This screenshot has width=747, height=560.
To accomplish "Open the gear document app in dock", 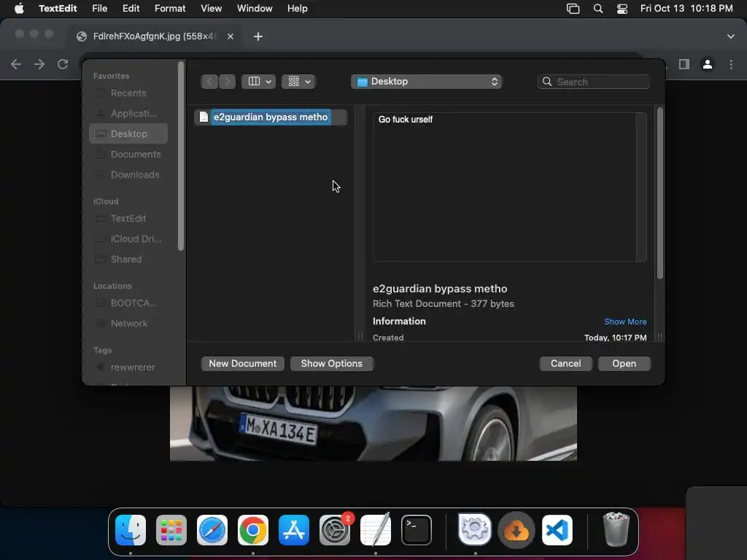I will (x=474, y=529).
